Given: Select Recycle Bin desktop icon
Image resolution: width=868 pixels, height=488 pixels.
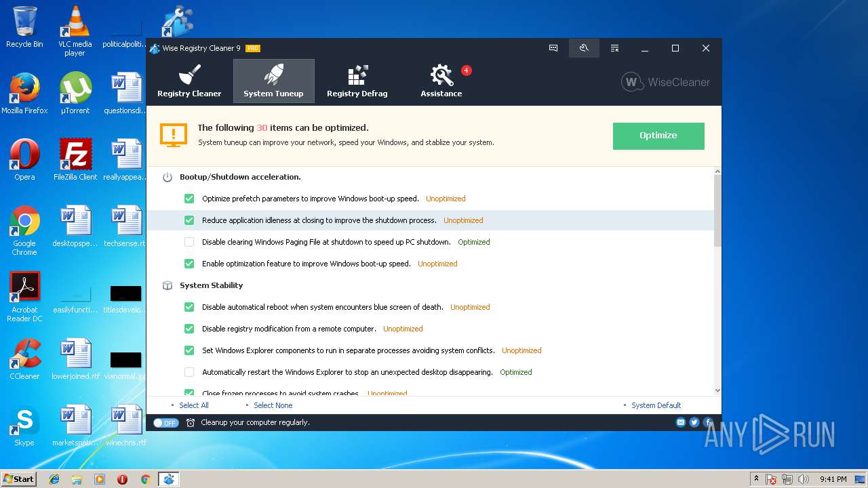Looking at the screenshot, I should 24,27.
